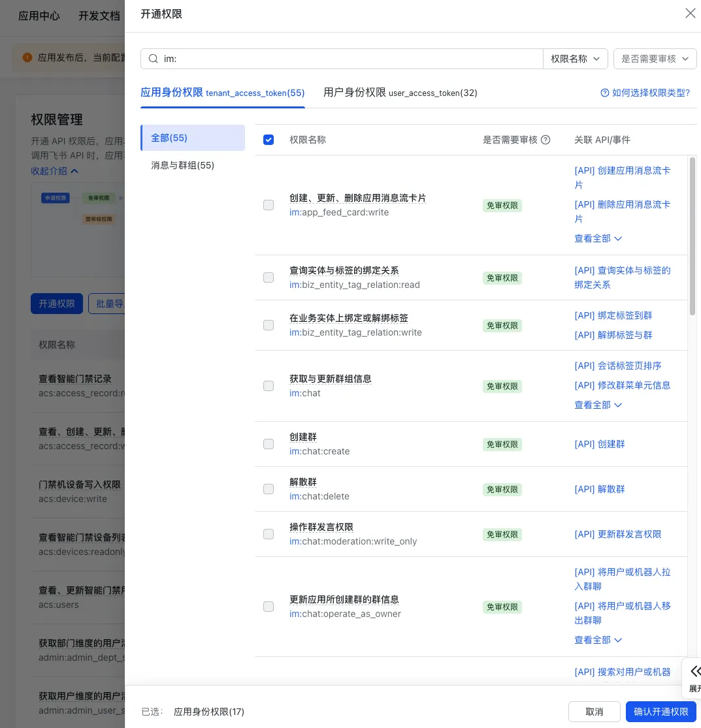The height and width of the screenshot is (728, 701).
Task: Open [API] 将用户或机器人拉入群聊 link
Action: click(x=623, y=579)
